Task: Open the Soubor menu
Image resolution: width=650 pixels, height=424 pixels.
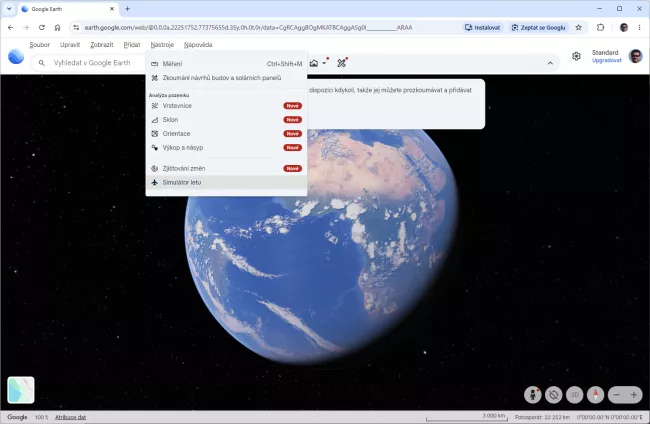Action: [x=40, y=45]
